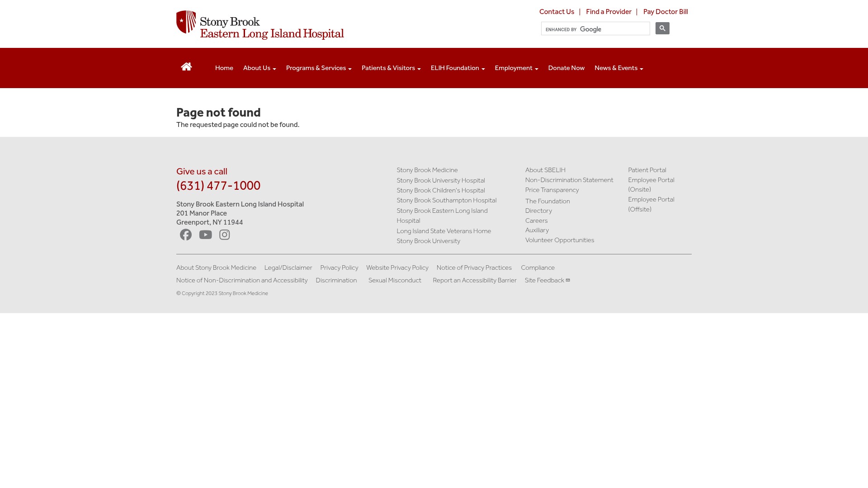Open the Price Transparency link
Image resolution: width=868 pixels, height=488 pixels.
coord(552,190)
